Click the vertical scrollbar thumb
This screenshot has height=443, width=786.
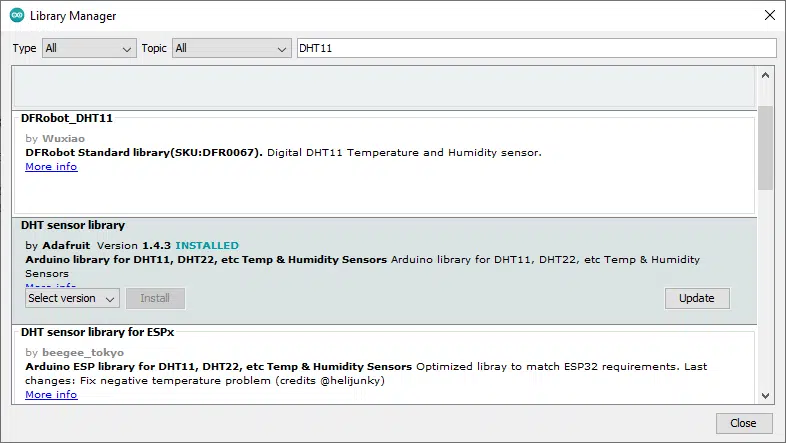tap(765, 148)
